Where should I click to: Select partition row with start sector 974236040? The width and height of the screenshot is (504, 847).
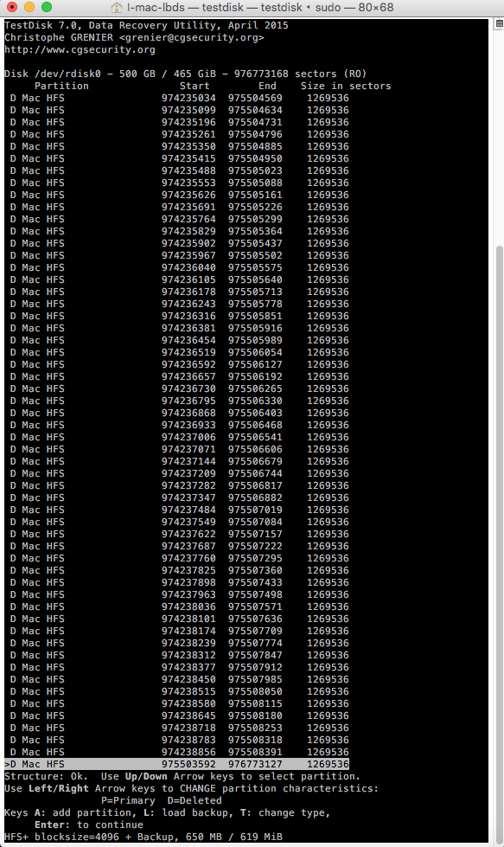[177, 268]
